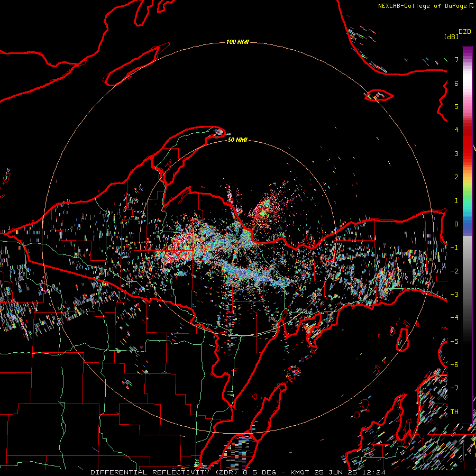Click the 4 value on color scale

456,130
